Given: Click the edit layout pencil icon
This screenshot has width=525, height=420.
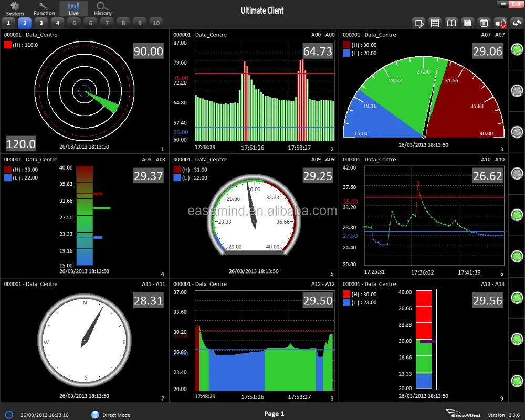Looking at the screenshot, I should coord(418,23).
